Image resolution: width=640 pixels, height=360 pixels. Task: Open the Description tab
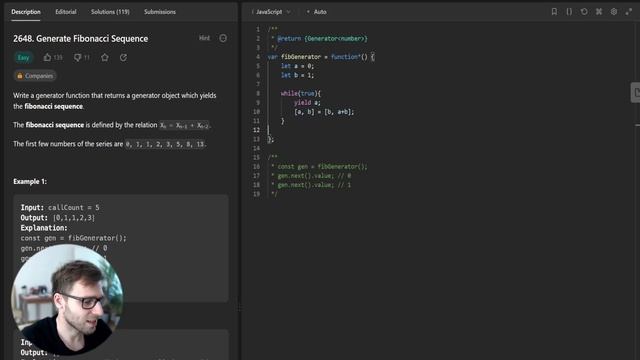26,12
